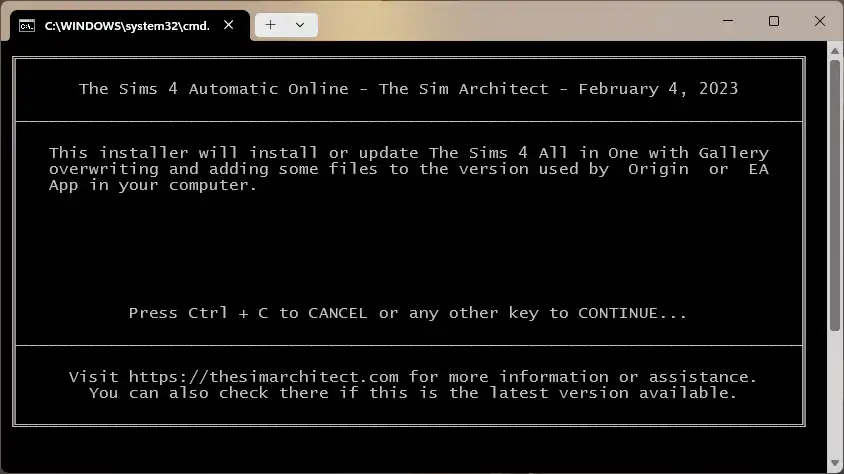Click the Press Ctrl + C to CANCEL text
Viewport: 844px width, 474px height.
click(x=248, y=313)
